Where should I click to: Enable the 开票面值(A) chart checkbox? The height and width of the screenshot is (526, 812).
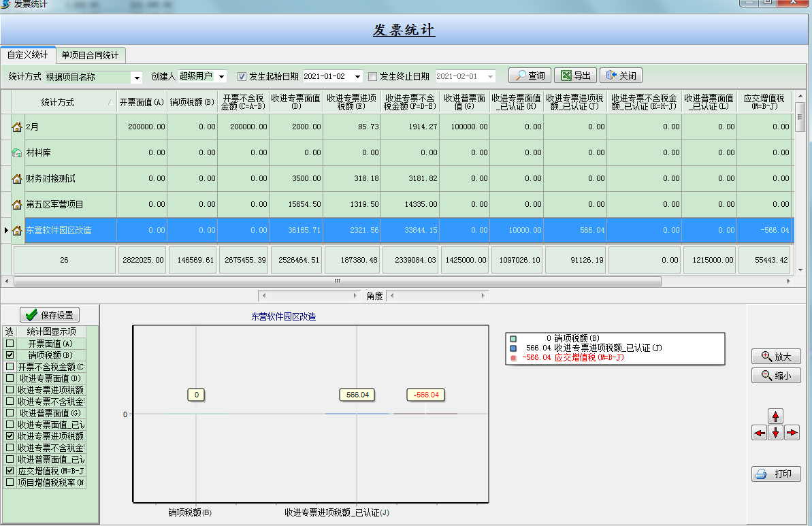(10, 344)
